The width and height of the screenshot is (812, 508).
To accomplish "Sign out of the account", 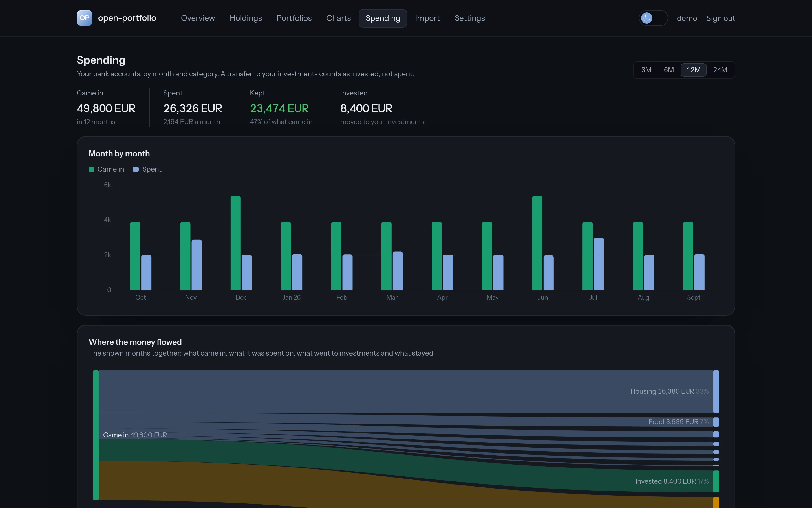I will pyautogui.click(x=720, y=18).
